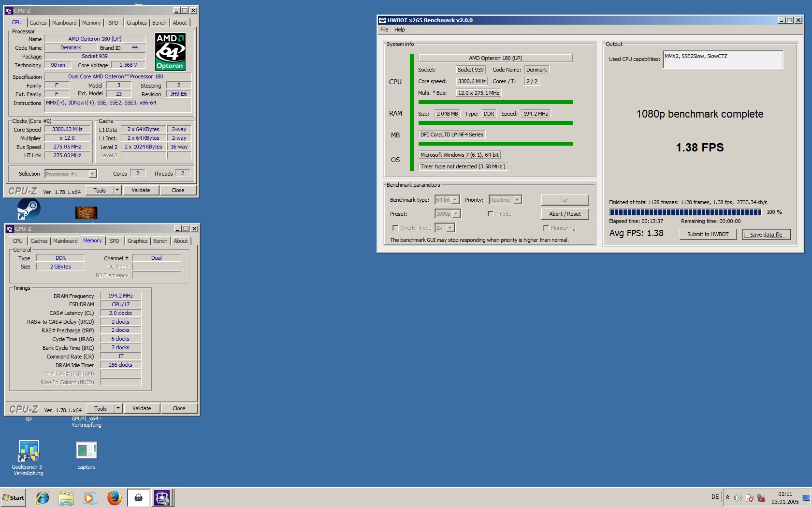
Task: Click the Abort / Reset button
Action: [x=565, y=214]
